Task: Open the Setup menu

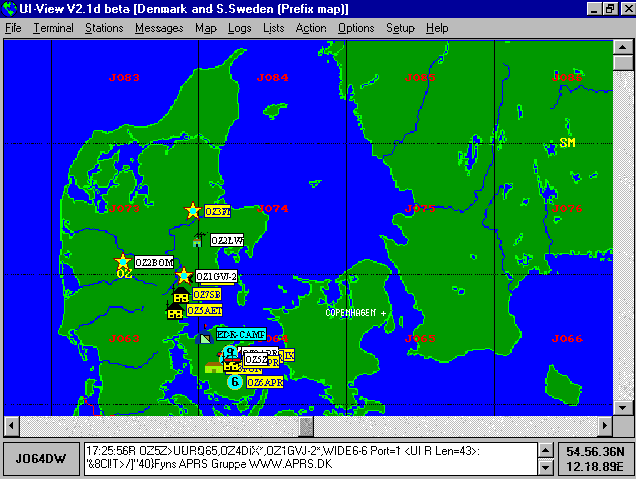Action: click(x=400, y=28)
